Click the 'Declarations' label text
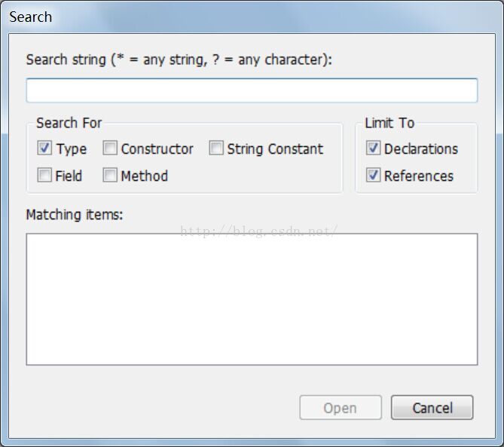Screen dimensions: 504x447 click(421, 149)
